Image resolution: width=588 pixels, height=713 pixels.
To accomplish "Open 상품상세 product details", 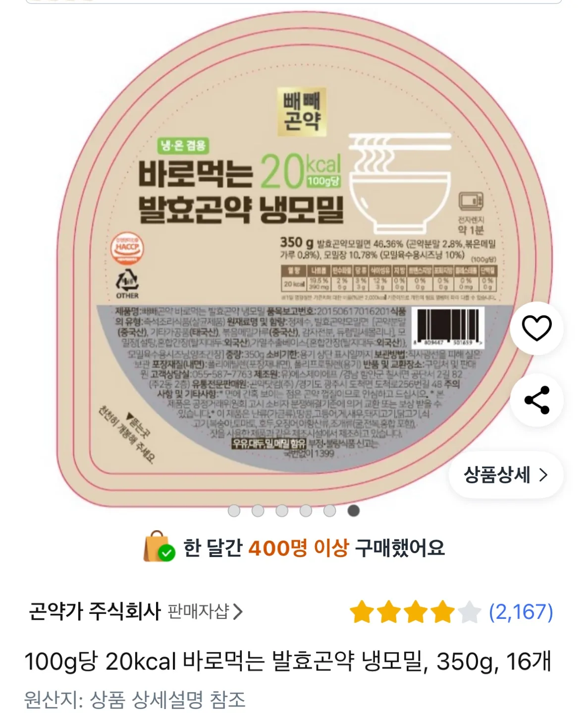I will 506,475.
